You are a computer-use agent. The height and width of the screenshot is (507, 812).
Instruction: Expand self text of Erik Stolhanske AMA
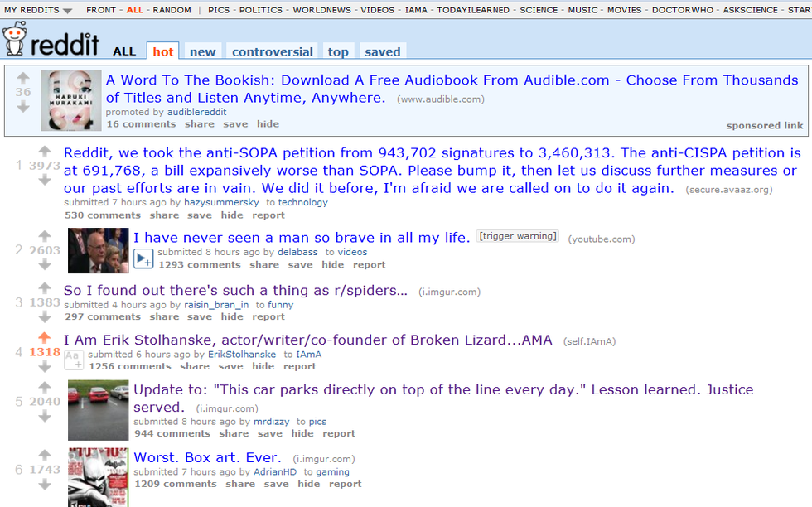pyautogui.click(x=74, y=360)
